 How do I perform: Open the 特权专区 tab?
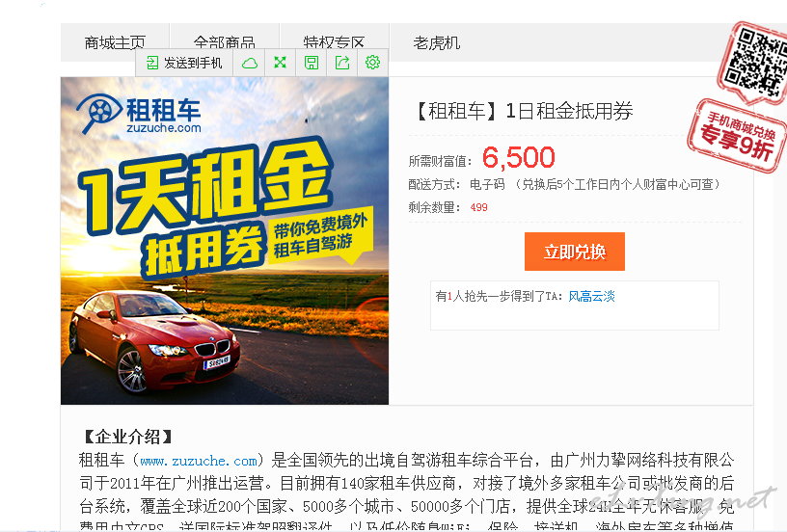(335, 42)
